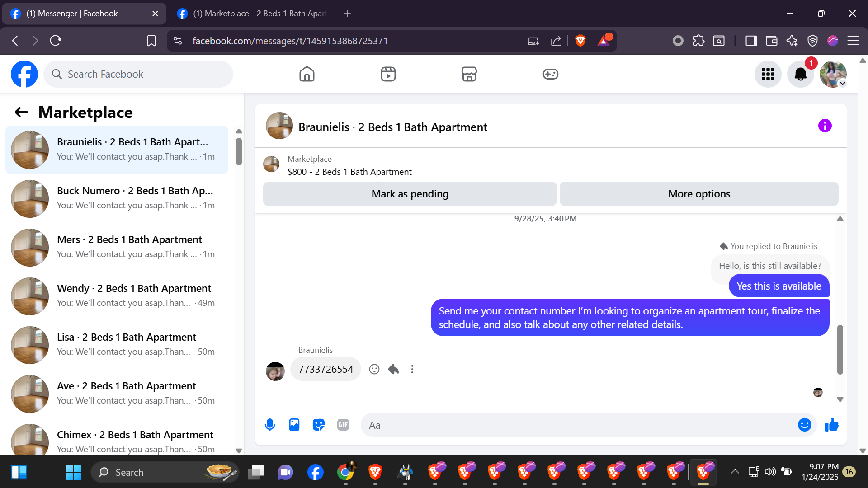Click the More options button
868x488 pixels.
pos(699,194)
